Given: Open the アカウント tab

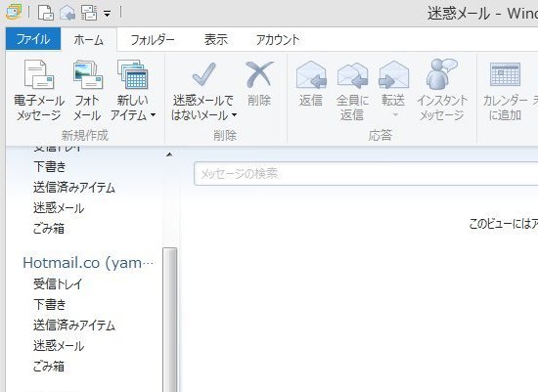Looking at the screenshot, I should pyautogui.click(x=278, y=40).
